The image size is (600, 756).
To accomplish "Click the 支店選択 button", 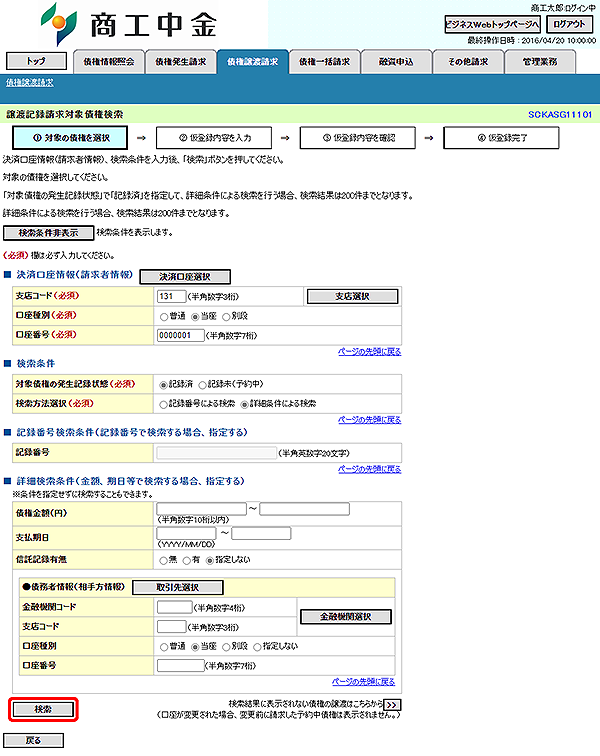I will point(353,297).
